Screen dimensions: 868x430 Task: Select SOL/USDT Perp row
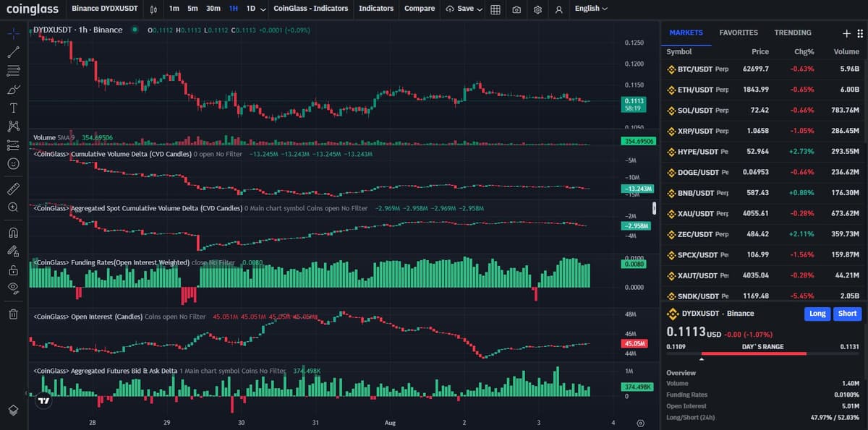click(x=763, y=111)
